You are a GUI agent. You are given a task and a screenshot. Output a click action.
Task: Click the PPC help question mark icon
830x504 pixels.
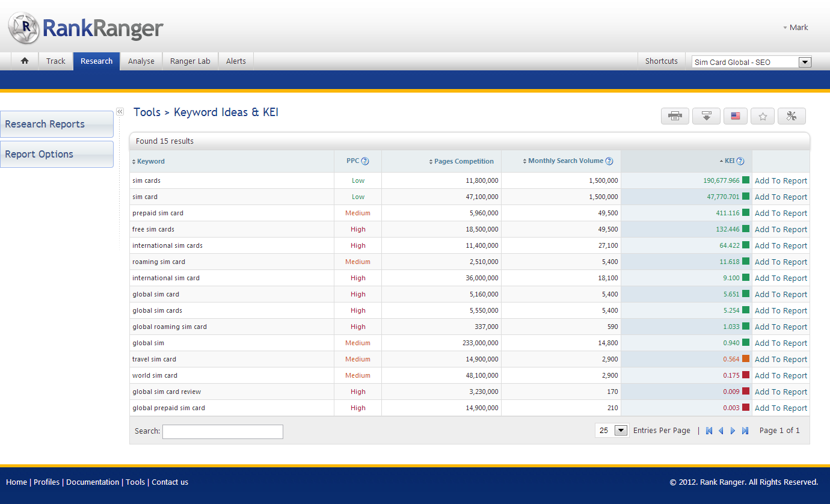[365, 161]
